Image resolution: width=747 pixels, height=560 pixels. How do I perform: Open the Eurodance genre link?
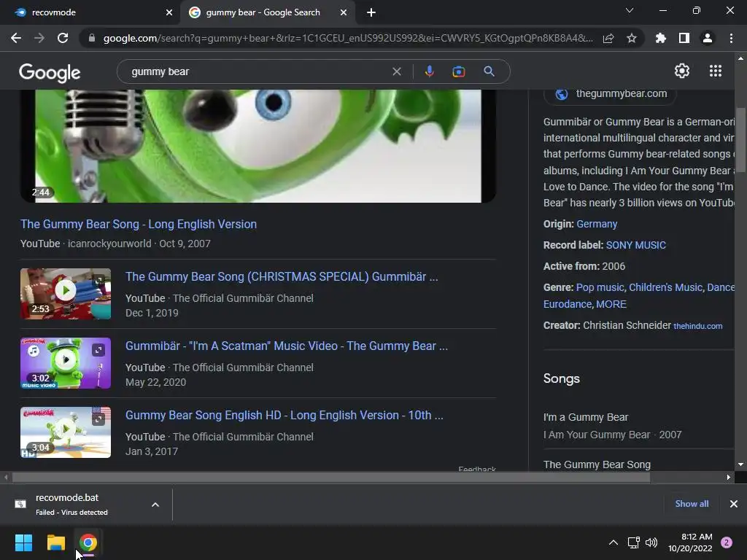[x=567, y=304]
